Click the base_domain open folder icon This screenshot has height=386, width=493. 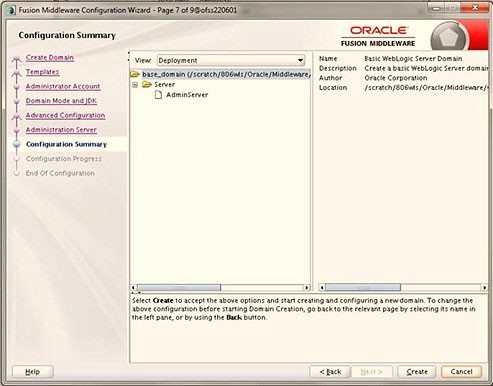pos(135,74)
